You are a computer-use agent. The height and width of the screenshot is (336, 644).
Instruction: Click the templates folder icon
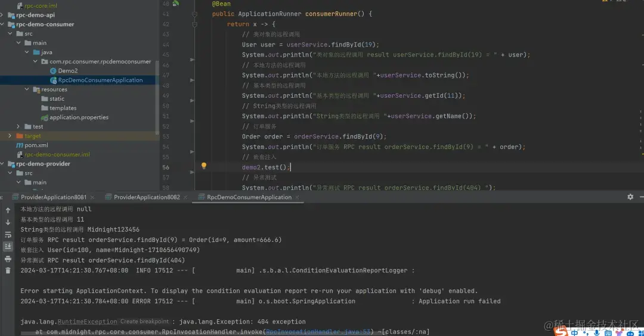[44, 108]
